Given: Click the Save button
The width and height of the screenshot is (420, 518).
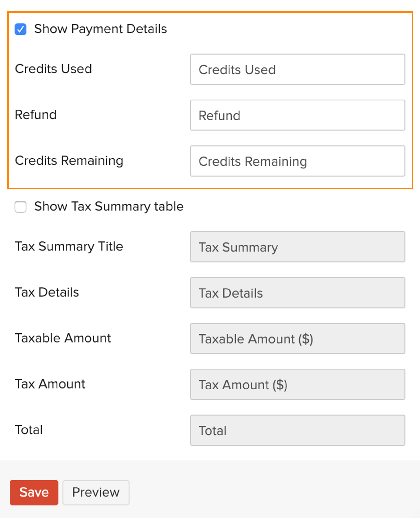Looking at the screenshot, I should click(34, 492).
